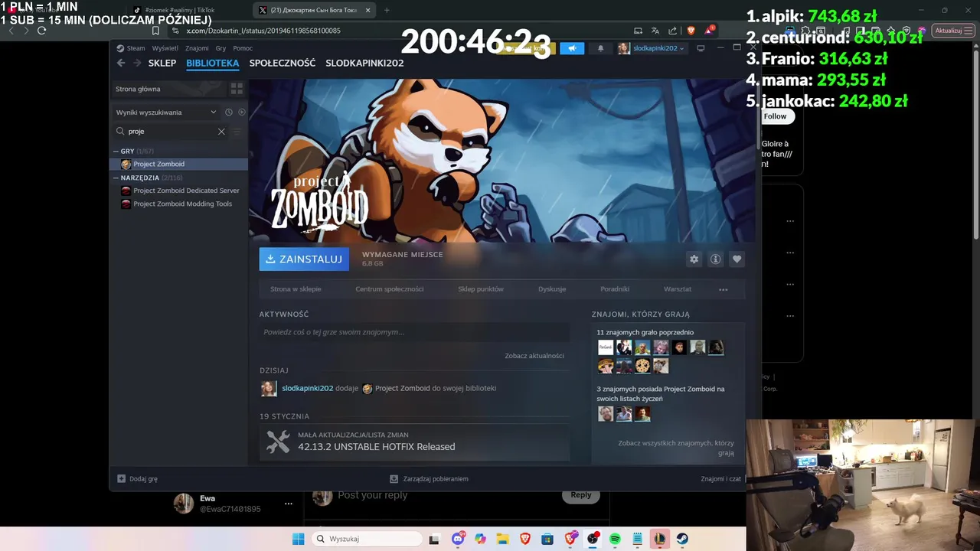
Task: Open the SPOŁECZNOŚĆ community tab
Action: [x=283, y=63]
